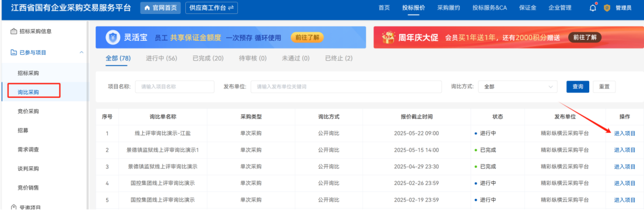Switch workbench via 供应商工作台 button
644x210 pixels.
pos(211,8)
